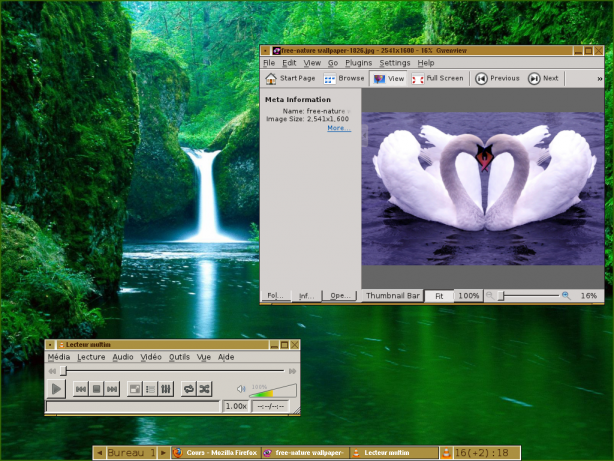Click the zoom out magnifier icon
614x461 pixels.
489,296
